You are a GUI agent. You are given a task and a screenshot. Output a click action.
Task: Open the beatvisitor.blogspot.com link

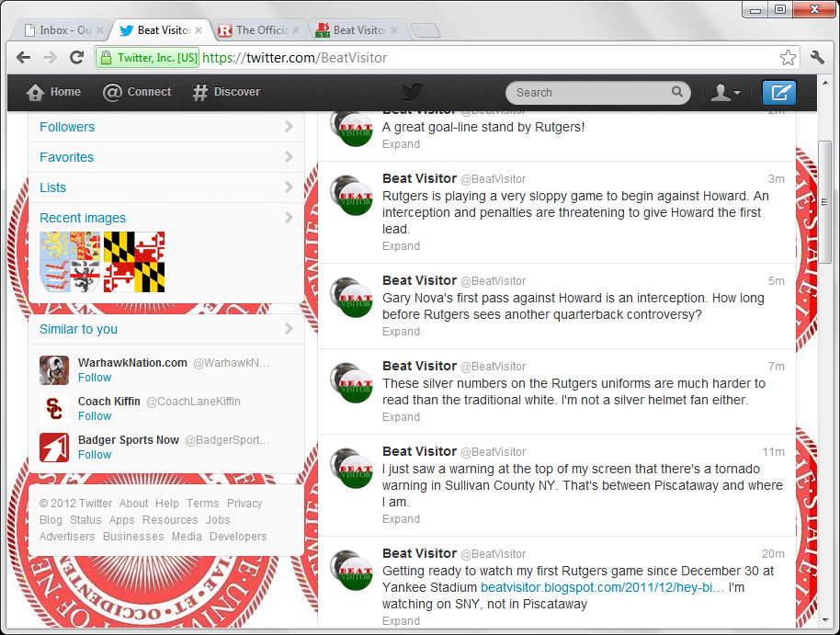click(602, 587)
